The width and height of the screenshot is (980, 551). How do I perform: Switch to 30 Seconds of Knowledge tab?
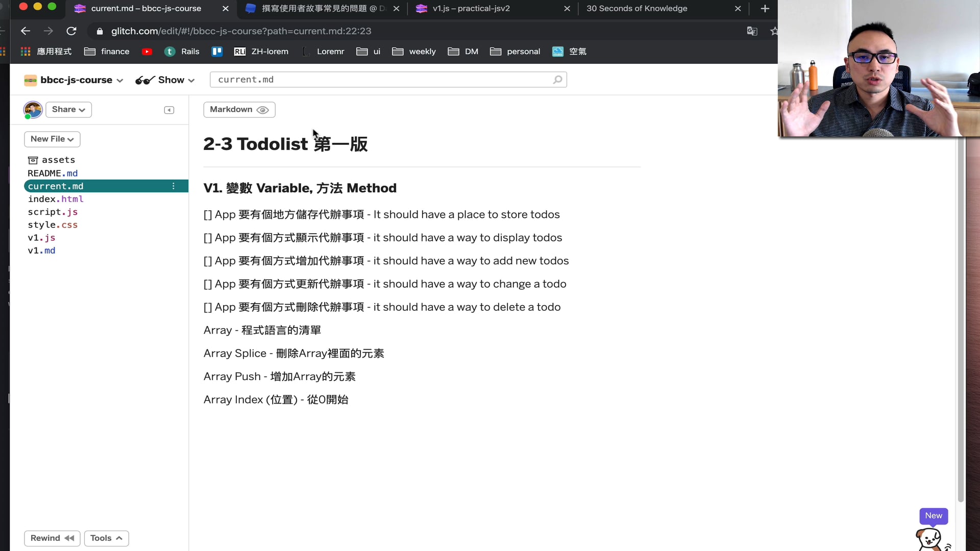(636, 9)
